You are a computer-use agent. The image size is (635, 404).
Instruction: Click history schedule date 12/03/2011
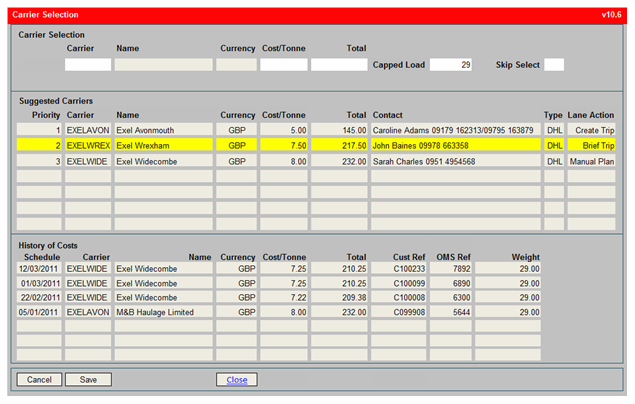pyautogui.click(x=39, y=269)
